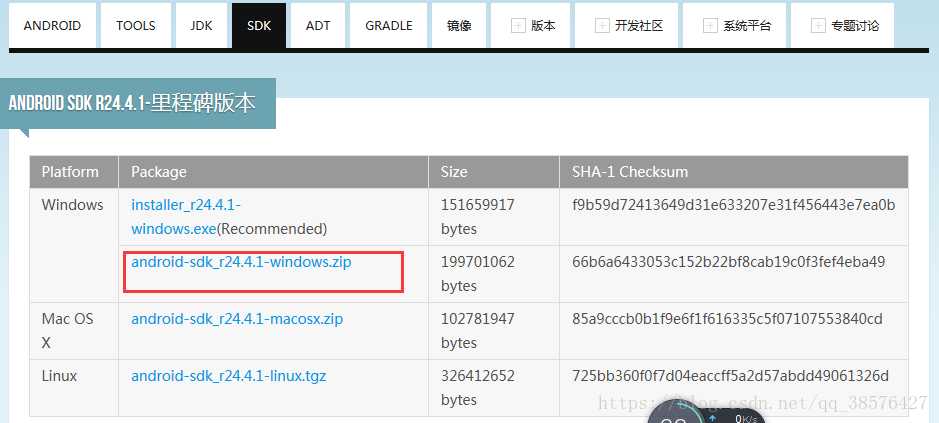The height and width of the screenshot is (423, 939).
Task: Select the Linux platform cell
Action: tap(74, 388)
